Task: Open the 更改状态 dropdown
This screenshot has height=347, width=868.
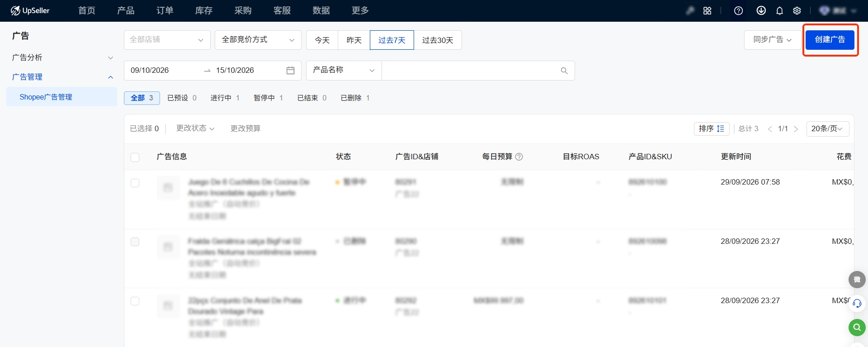Action: pos(195,128)
